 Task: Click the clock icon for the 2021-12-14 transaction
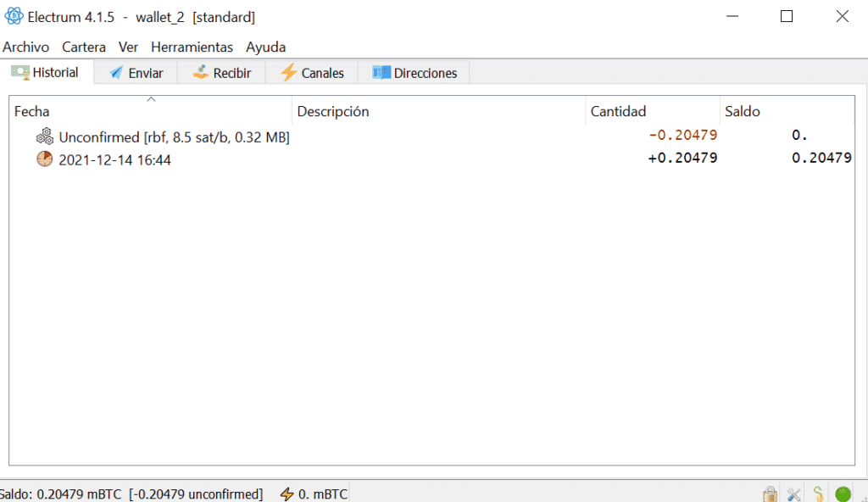[x=44, y=159]
